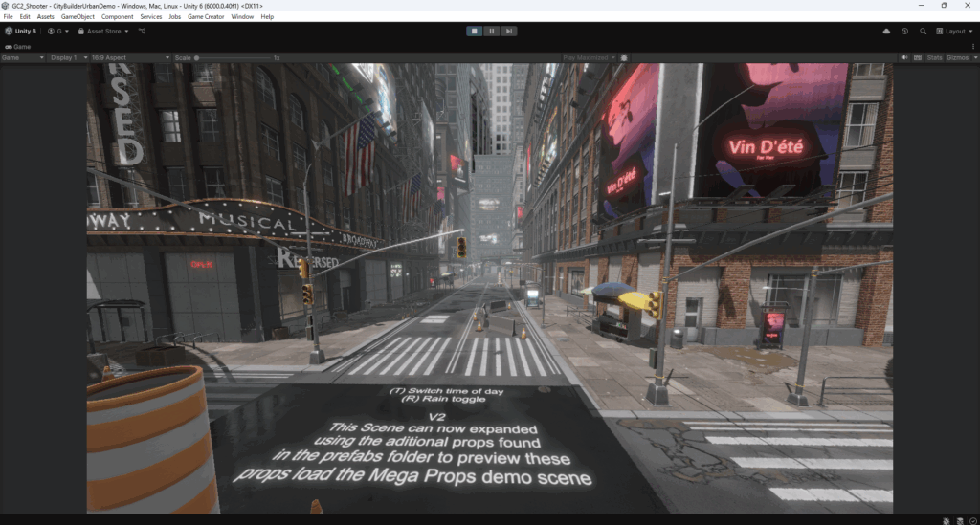Click the bug icon next to Play Maximized

pos(624,57)
